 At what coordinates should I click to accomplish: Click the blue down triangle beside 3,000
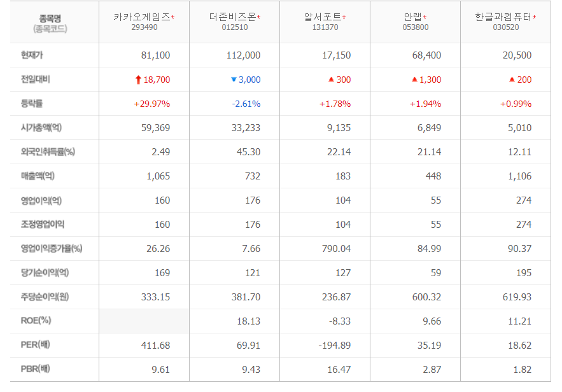[x=234, y=80]
